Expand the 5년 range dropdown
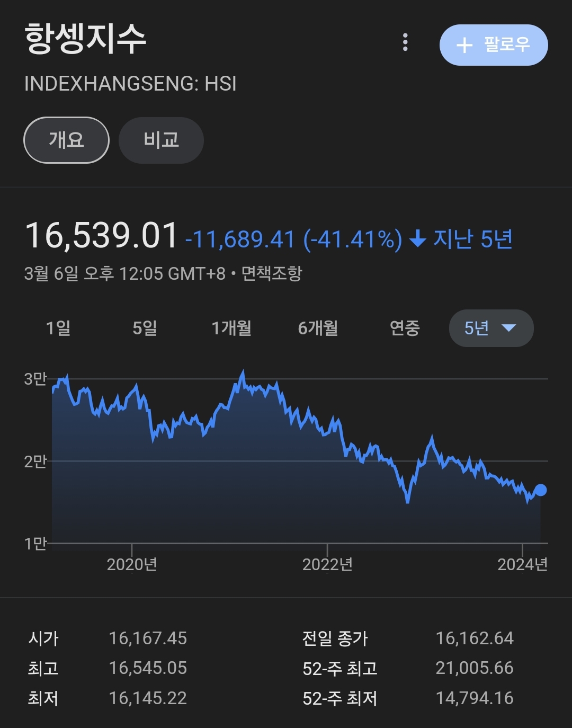The width and height of the screenshot is (572, 728). pyautogui.click(x=491, y=328)
